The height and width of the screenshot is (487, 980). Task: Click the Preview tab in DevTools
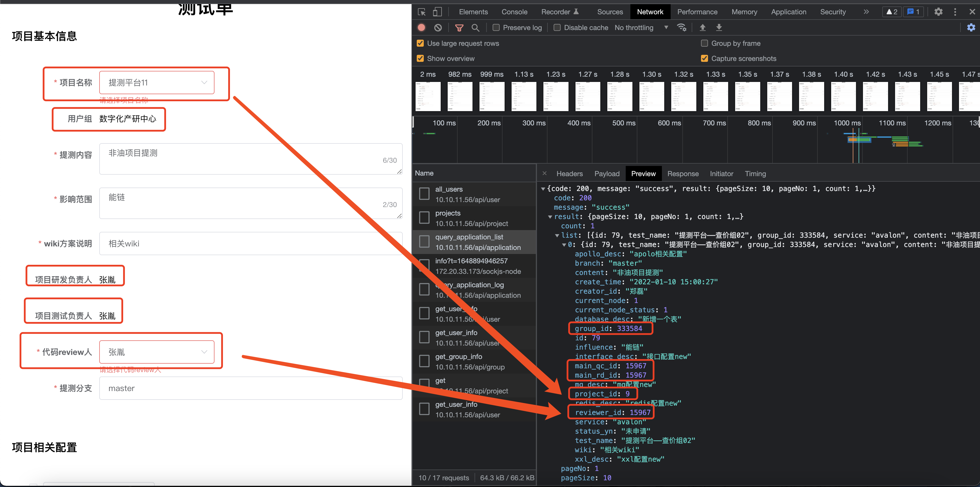coord(644,174)
